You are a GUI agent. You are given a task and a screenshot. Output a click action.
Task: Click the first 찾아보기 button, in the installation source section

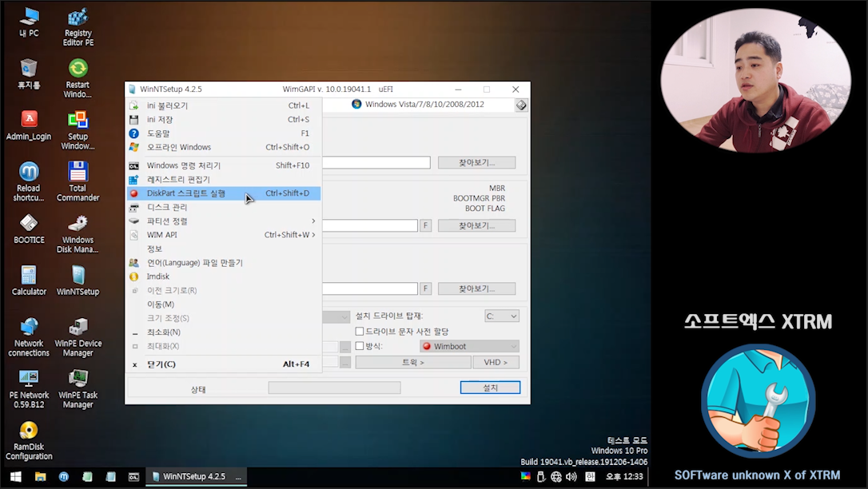pos(476,163)
